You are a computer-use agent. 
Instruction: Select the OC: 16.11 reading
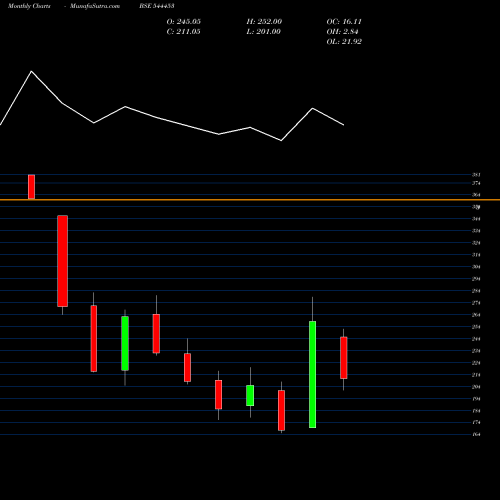(344, 22)
